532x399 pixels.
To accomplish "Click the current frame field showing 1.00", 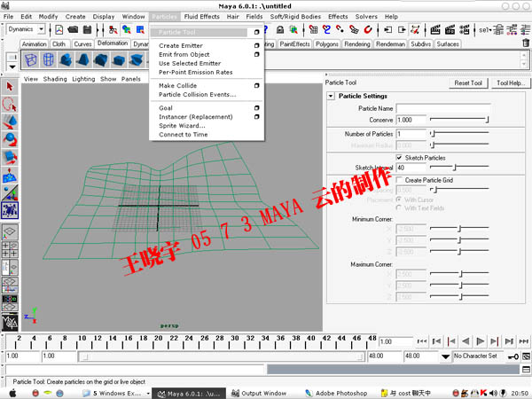I will pyautogui.click(x=395, y=341).
